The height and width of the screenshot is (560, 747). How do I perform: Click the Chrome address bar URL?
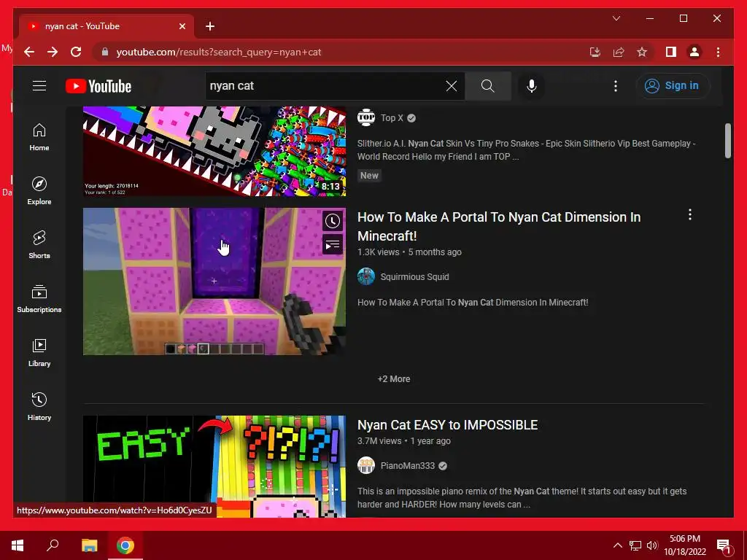click(x=219, y=52)
